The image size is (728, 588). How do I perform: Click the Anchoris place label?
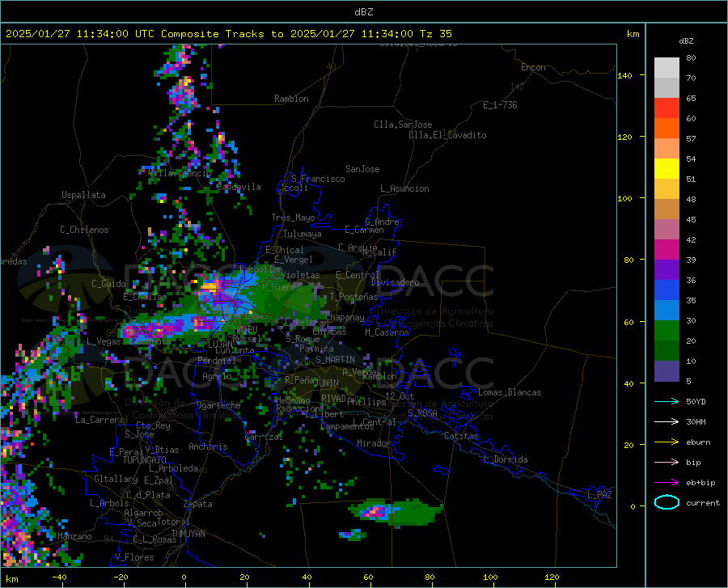coord(208,446)
